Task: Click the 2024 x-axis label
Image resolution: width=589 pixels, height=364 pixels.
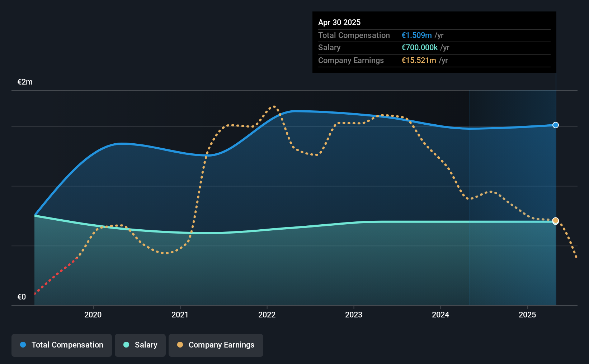Action: [x=440, y=315]
